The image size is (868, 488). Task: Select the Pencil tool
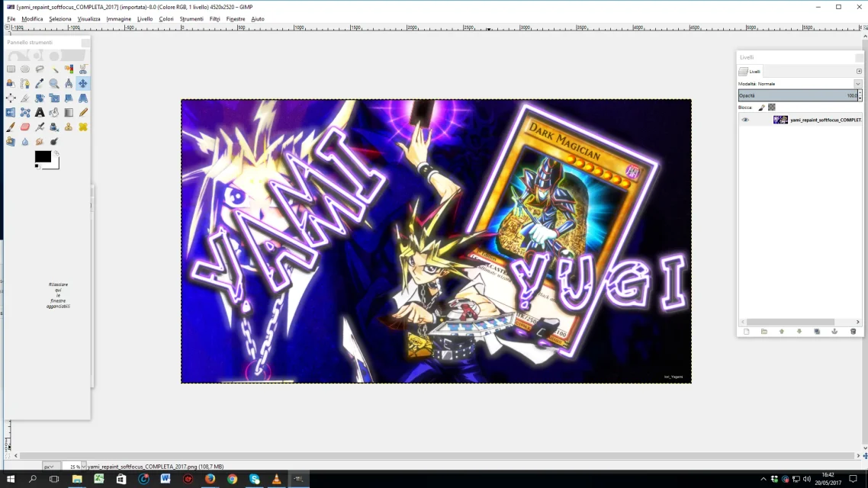[83, 112]
